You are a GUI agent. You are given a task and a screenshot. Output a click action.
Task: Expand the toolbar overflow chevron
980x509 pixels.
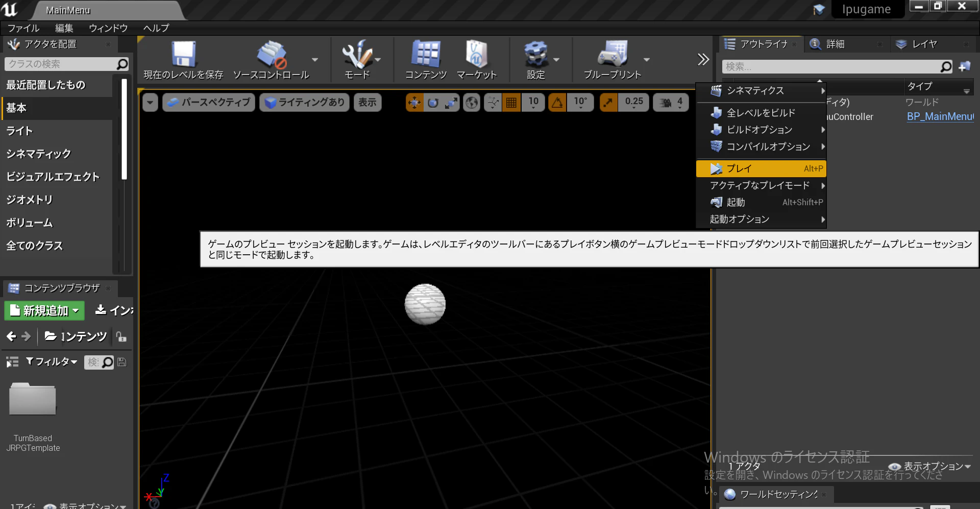click(703, 60)
